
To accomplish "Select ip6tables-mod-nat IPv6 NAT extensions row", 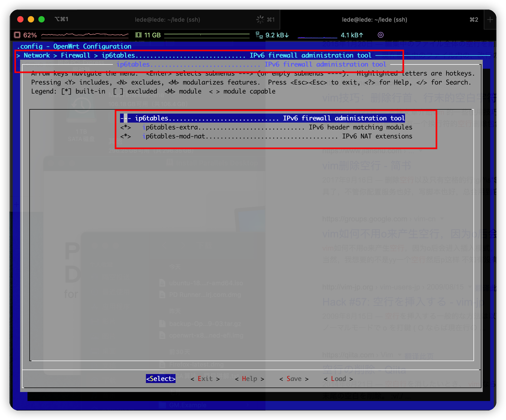I will click(x=266, y=136).
